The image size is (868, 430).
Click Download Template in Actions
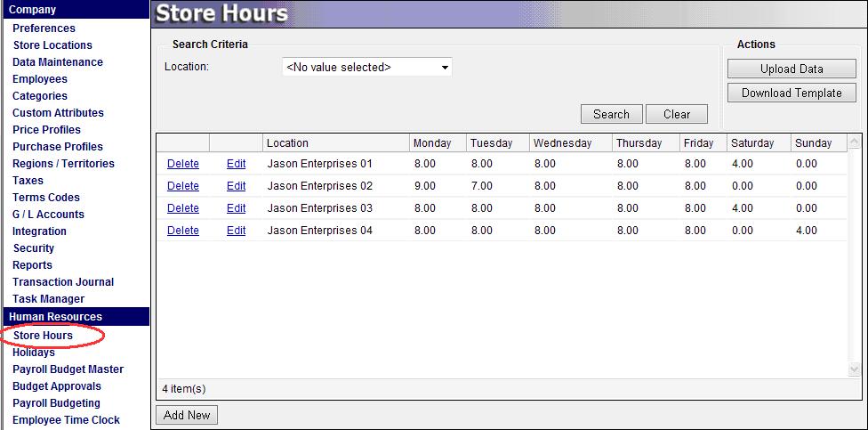tap(791, 93)
